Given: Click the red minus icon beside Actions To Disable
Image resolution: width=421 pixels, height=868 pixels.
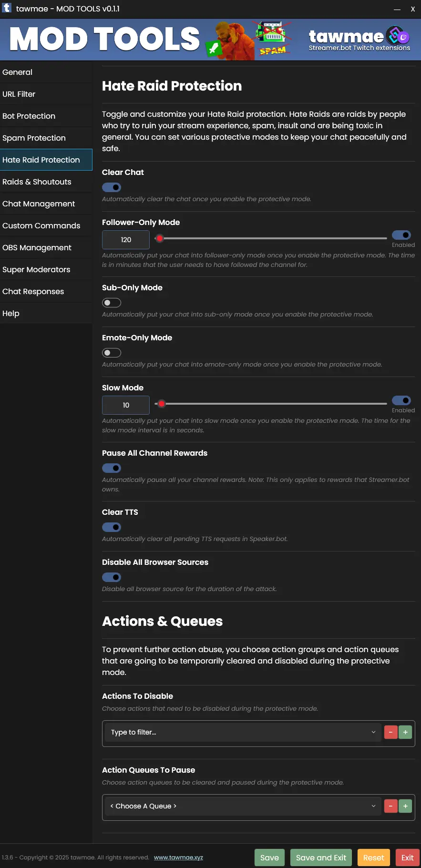Looking at the screenshot, I should tap(391, 732).
